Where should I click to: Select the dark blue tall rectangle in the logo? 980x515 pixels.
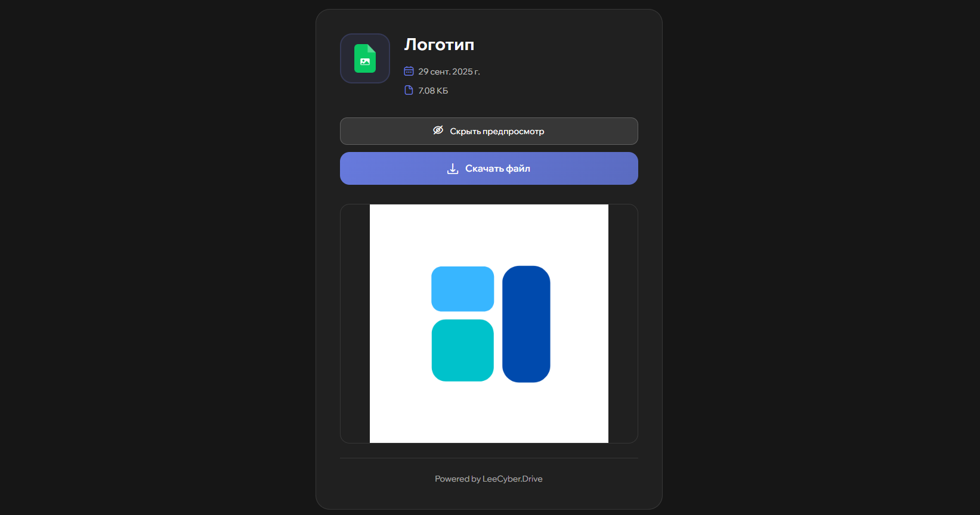click(526, 324)
